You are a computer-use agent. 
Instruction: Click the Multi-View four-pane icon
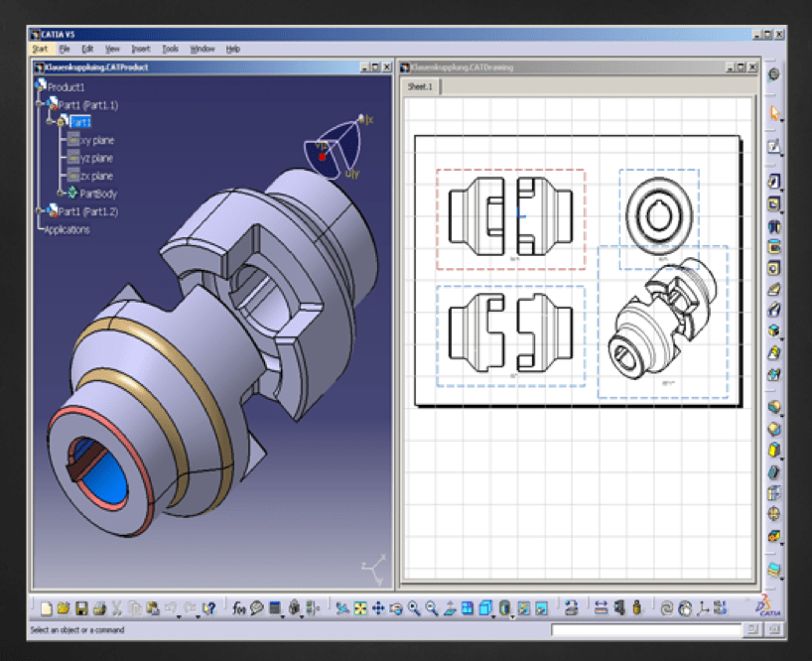[468, 608]
